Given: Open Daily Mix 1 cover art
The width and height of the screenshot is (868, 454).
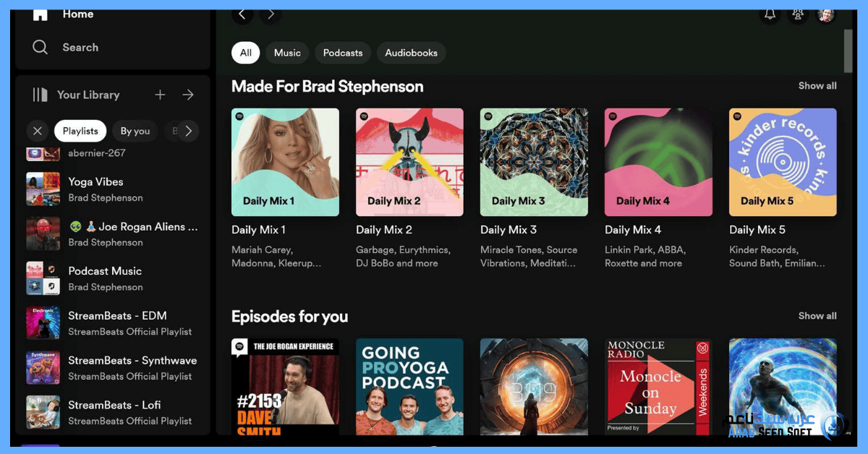Looking at the screenshot, I should (x=285, y=162).
